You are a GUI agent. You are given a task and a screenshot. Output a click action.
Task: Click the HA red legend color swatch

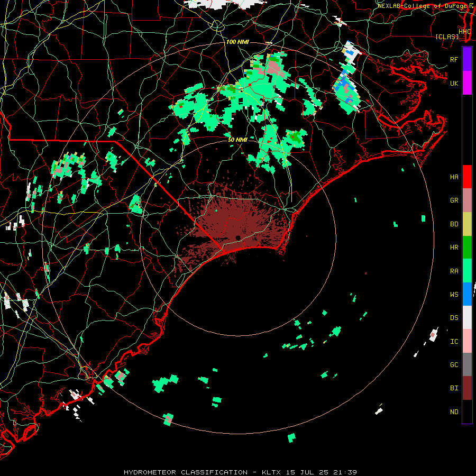tap(467, 177)
